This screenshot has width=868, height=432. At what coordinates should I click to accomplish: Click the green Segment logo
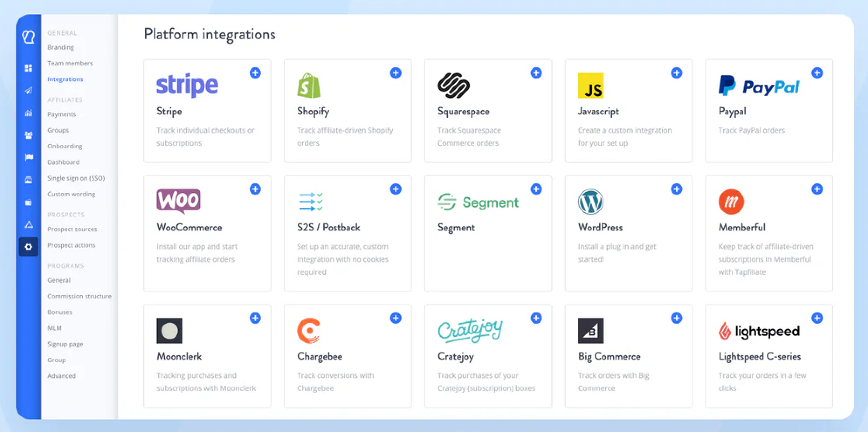(x=478, y=202)
